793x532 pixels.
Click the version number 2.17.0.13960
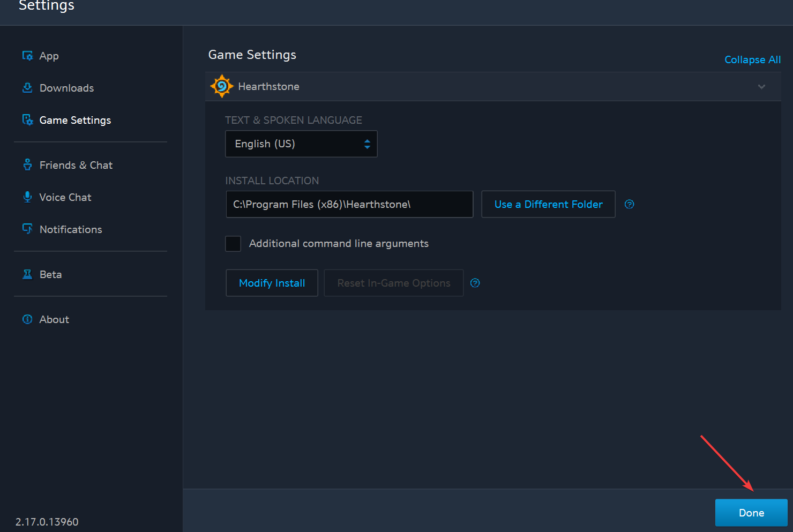pyautogui.click(x=47, y=522)
